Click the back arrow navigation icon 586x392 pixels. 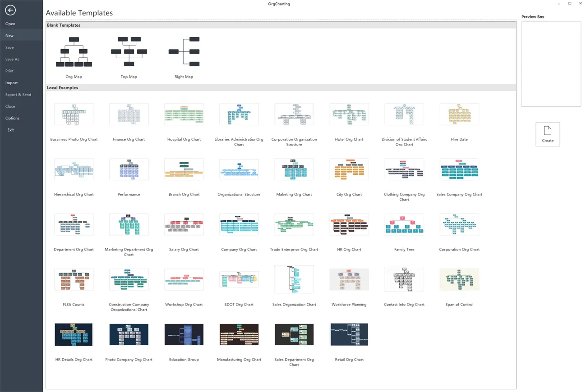[10, 10]
